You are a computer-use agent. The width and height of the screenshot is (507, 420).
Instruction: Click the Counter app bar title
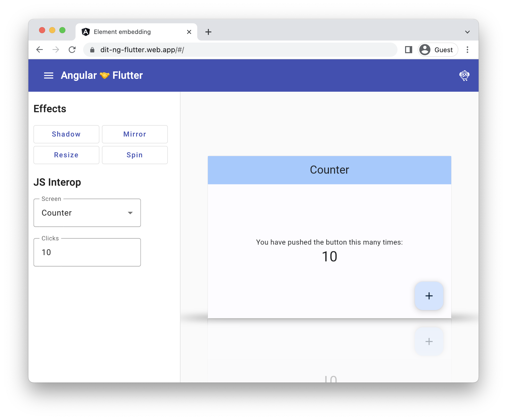tap(330, 170)
